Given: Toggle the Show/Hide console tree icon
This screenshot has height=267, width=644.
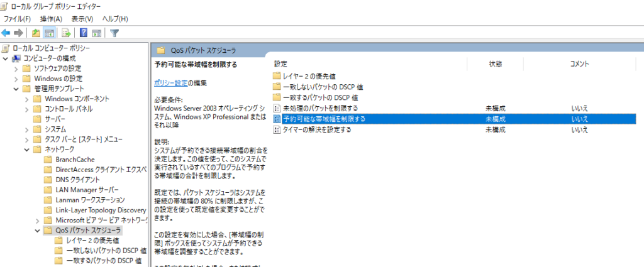Looking at the screenshot, I should [x=49, y=33].
